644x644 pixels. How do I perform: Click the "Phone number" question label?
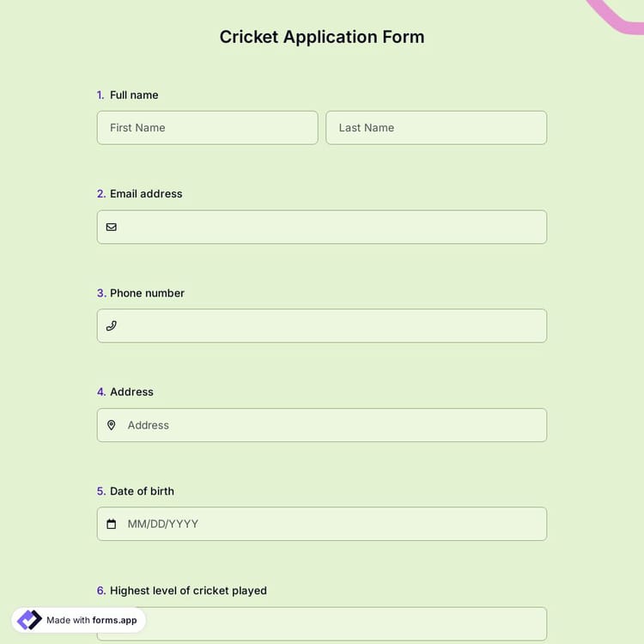147,293
